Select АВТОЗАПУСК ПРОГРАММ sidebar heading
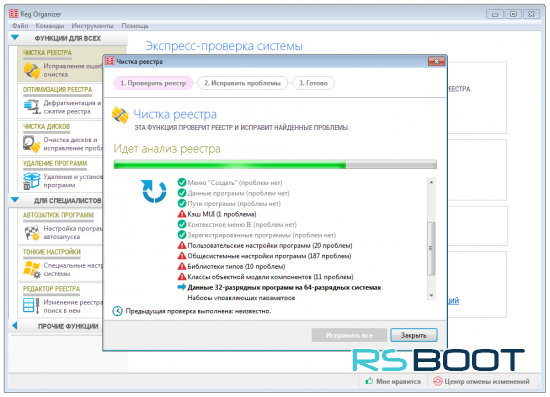 [58, 215]
